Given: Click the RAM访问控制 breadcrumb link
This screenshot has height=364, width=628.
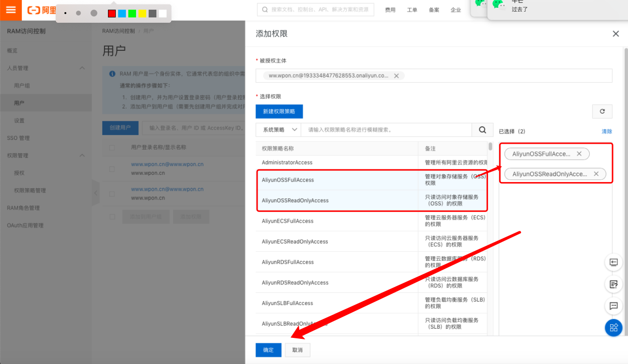Looking at the screenshot, I should point(119,31).
